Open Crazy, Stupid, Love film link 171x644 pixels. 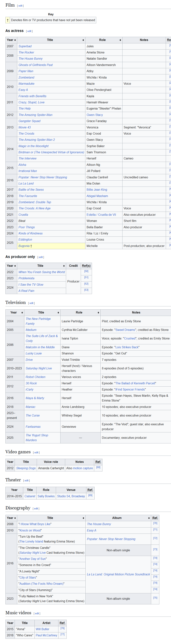pyautogui.click(x=31, y=102)
